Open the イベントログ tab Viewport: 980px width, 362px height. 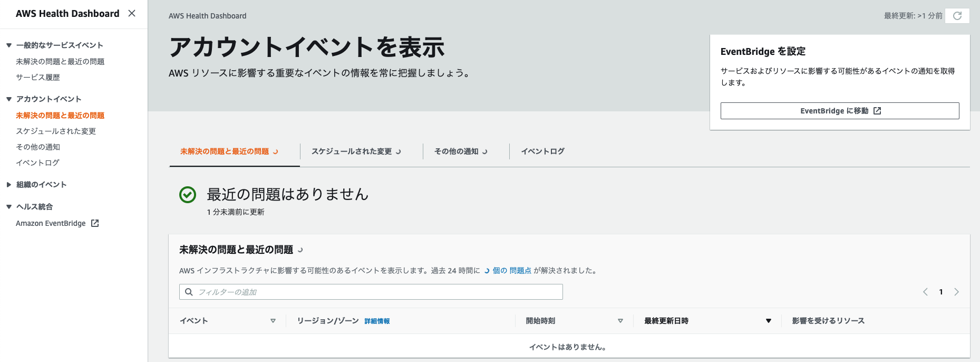(x=543, y=151)
